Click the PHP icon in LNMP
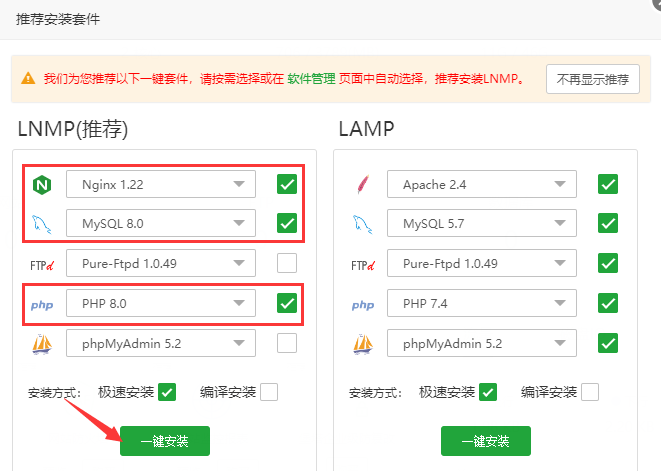661x471 pixels. point(41,303)
